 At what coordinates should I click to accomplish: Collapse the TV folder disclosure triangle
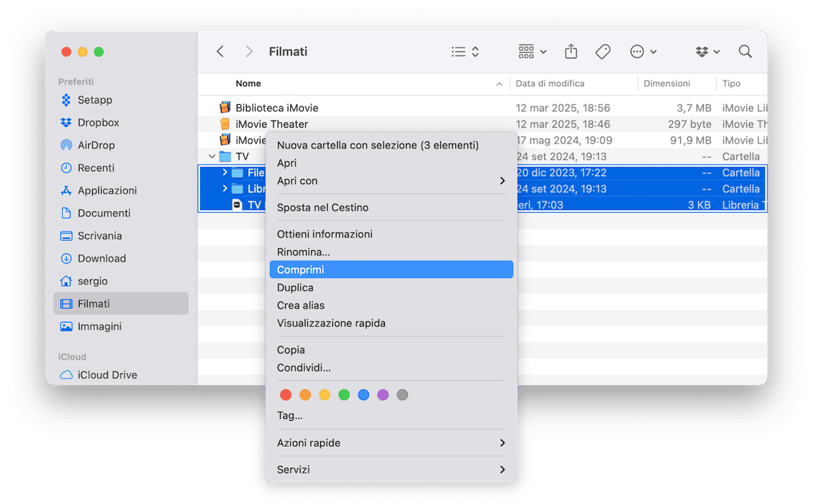coord(212,156)
